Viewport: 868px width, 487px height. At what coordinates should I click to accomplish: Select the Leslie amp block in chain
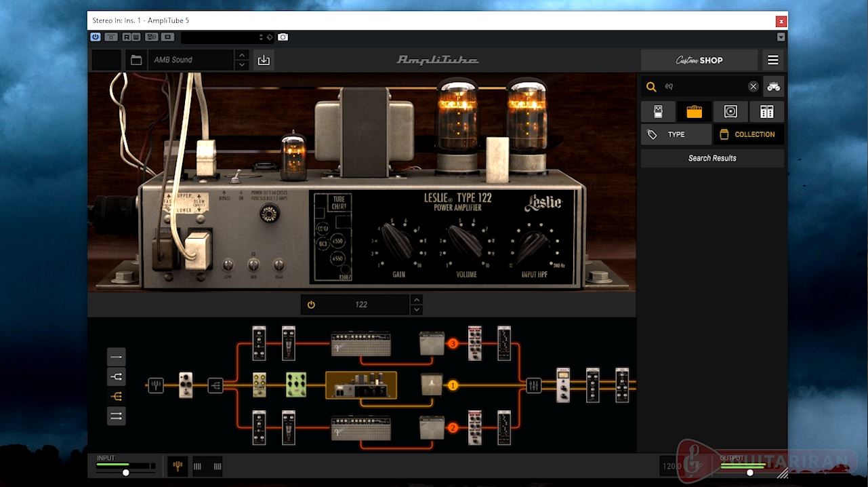(x=361, y=385)
